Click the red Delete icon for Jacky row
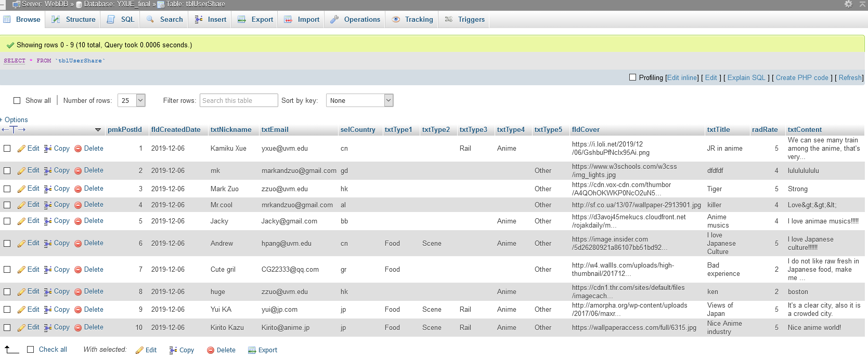Image resolution: width=868 pixels, height=358 pixels. tap(78, 221)
